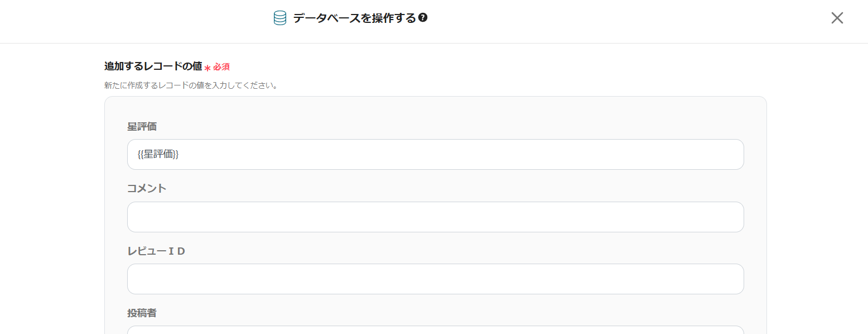Viewport: 868px width, 334px height.
Task: Click the レビューID field label
Action: click(x=156, y=251)
